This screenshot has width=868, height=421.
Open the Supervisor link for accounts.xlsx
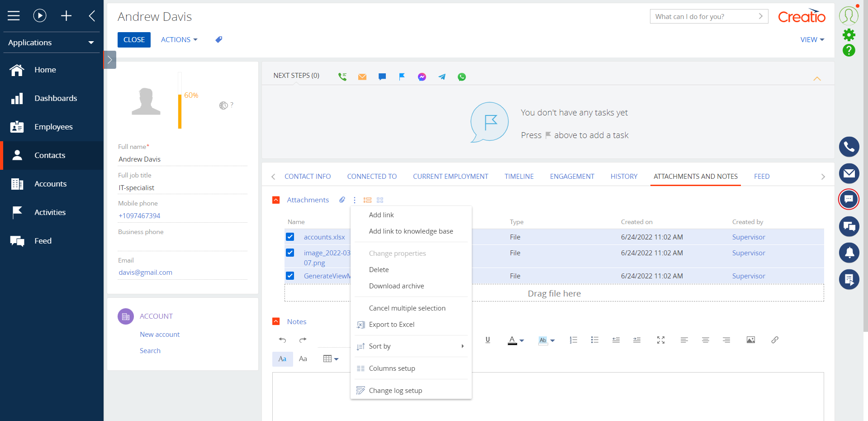(x=748, y=237)
